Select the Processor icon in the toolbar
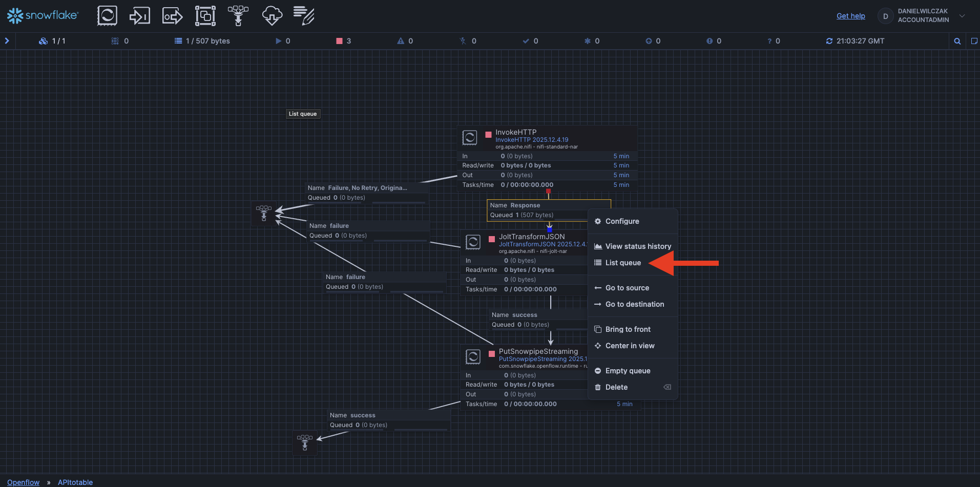The image size is (980, 487). (107, 16)
